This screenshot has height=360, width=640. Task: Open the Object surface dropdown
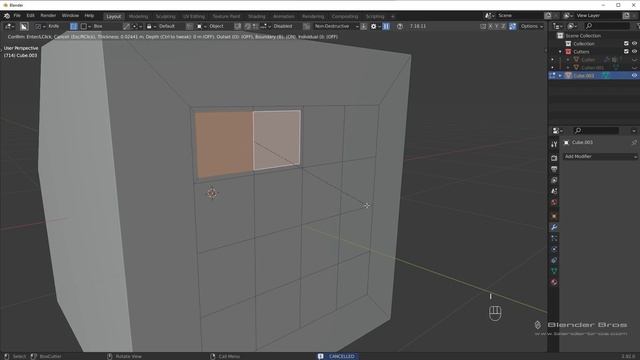pos(211,26)
